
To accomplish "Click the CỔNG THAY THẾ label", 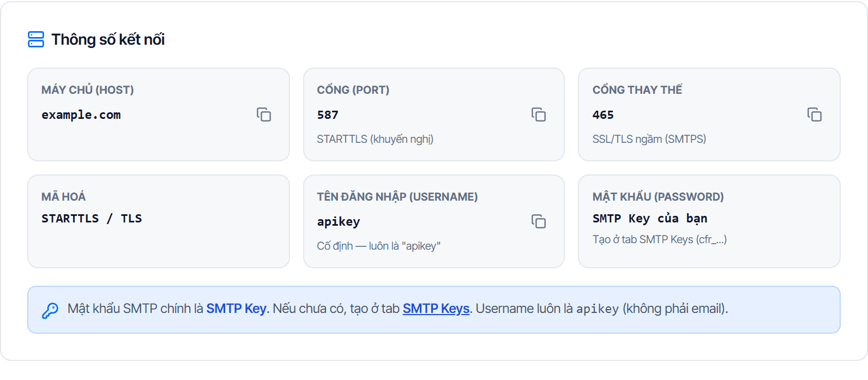I will pyautogui.click(x=637, y=90).
